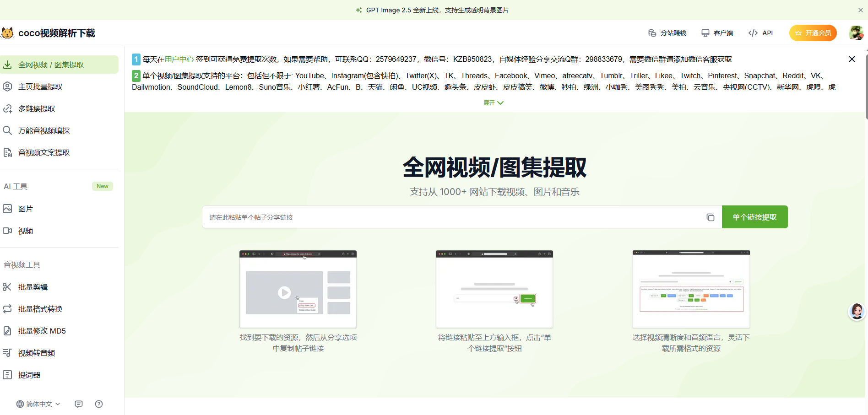Click the paste clipboard icon in link field
Image resolution: width=868 pixels, height=415 pixels.
[x=711, y=217]
